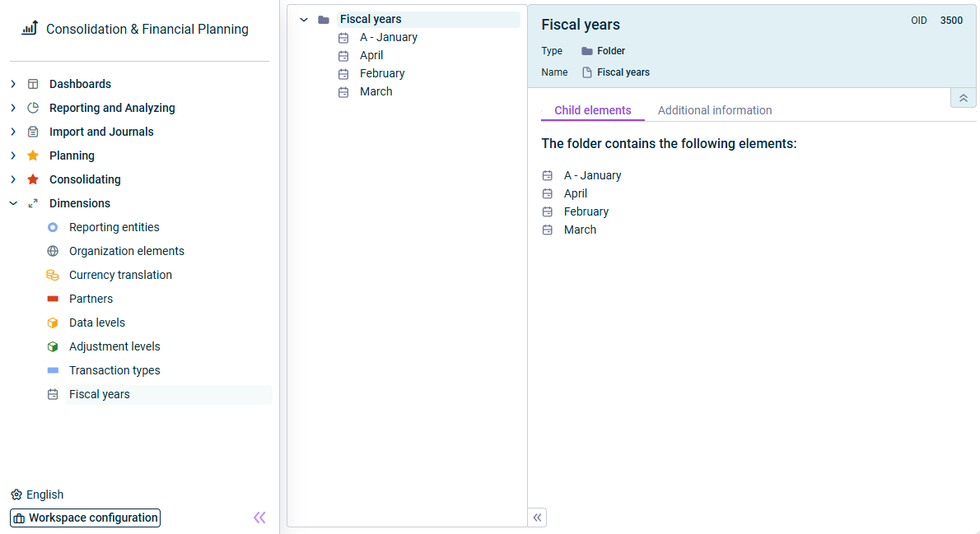
Task: Expand the Dashboards menu section
Action: tap(13, 84)
